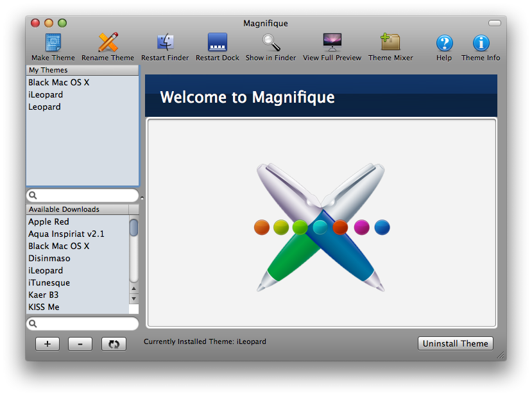The image size is (532, 396).
Task: Select Leopard in My Themes list
Action: coord(82,107)
